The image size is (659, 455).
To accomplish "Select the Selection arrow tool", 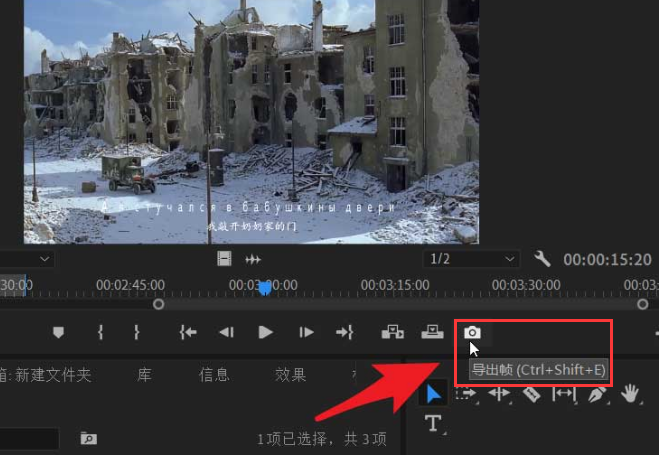I will (434, 395).
